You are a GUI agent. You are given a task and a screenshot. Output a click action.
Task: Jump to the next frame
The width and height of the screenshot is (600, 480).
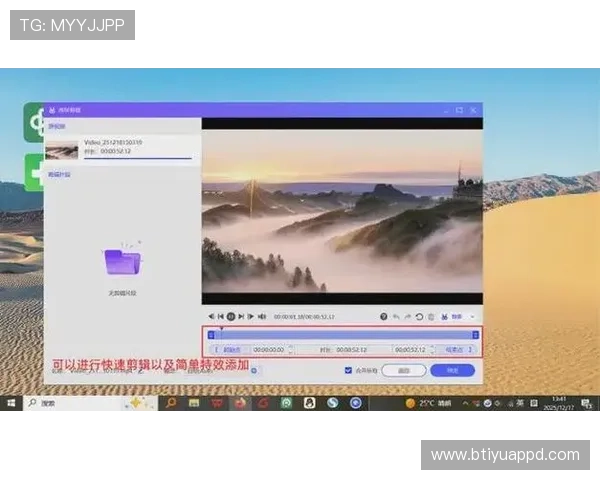(x=241, y=317)
